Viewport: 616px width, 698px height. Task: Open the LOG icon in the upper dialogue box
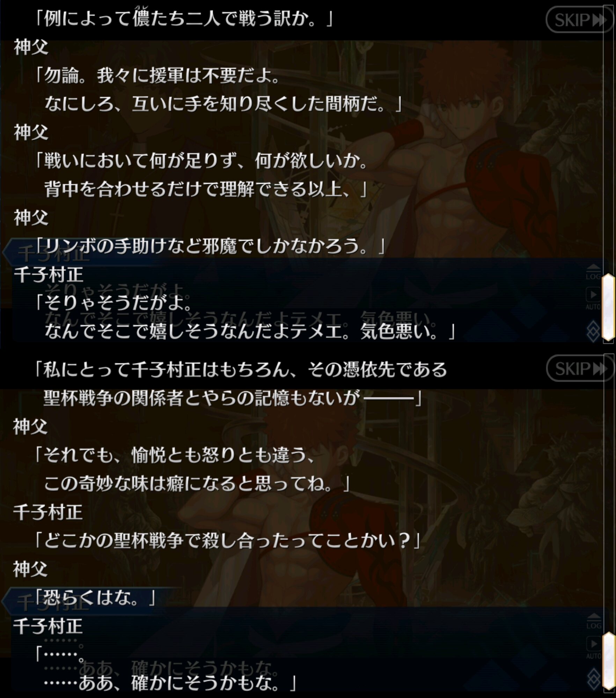(593, 273)
